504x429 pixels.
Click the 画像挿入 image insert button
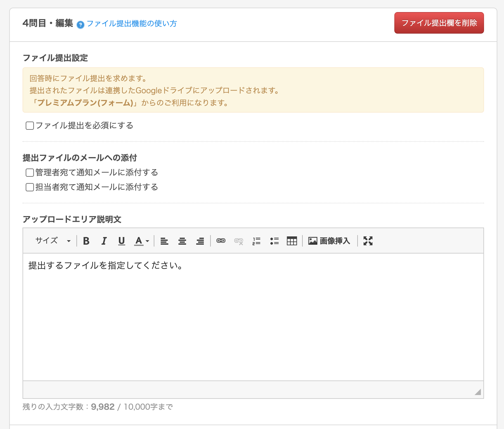[x=329, y=241]
